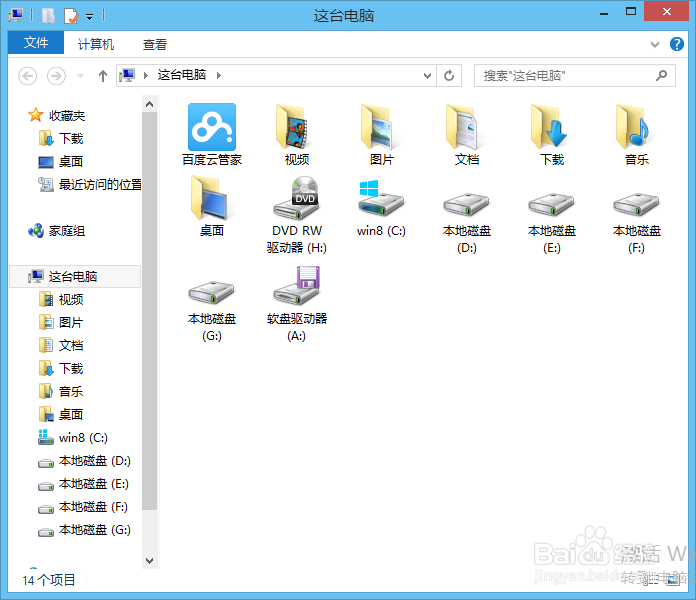
Task: Select 本地磁盘 (G:) in the sidebar
Action: click(84, 530)
